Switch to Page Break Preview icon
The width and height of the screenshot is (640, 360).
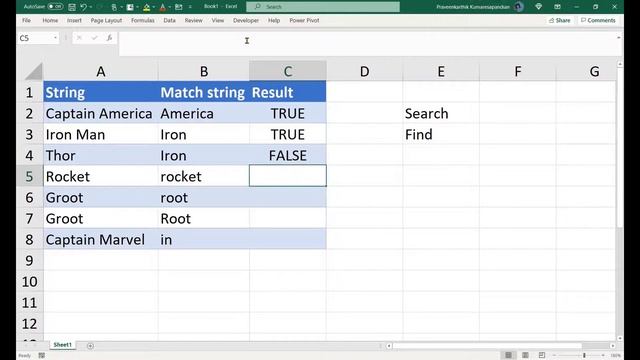(542, 355)
